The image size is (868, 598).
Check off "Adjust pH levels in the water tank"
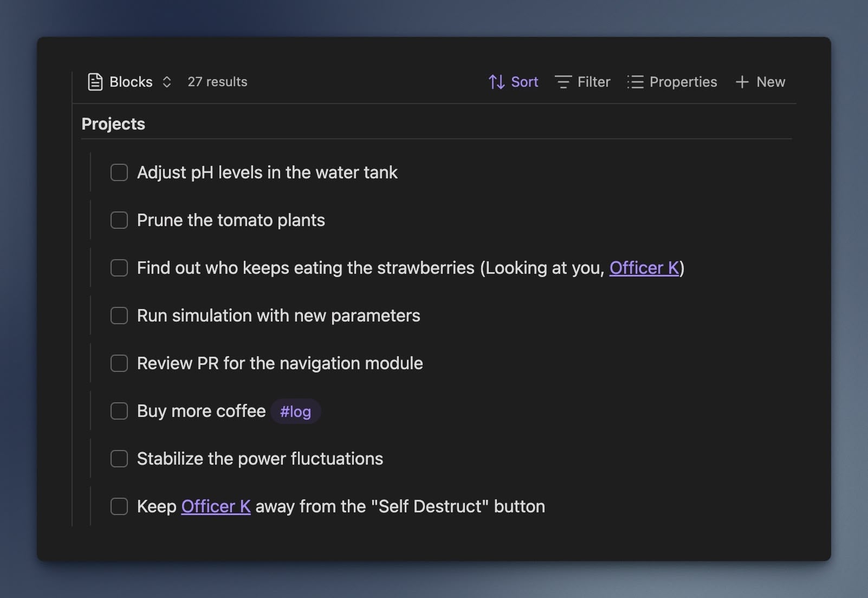click(119, 172)
